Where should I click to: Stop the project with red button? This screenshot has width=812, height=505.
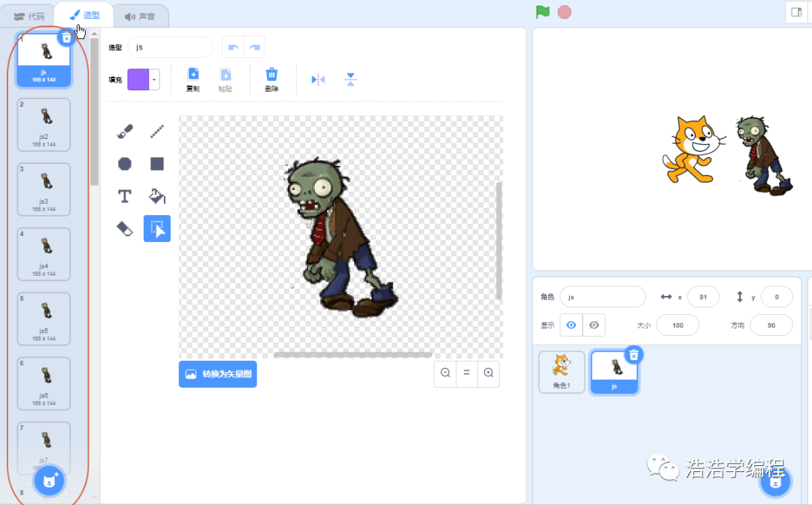[x=565, y=12]
